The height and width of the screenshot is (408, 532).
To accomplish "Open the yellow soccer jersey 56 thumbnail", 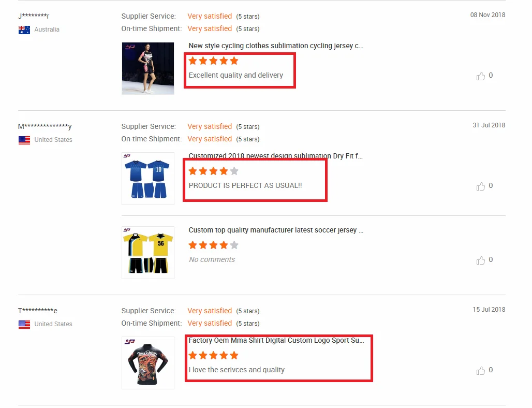I will tap(148, 253).
